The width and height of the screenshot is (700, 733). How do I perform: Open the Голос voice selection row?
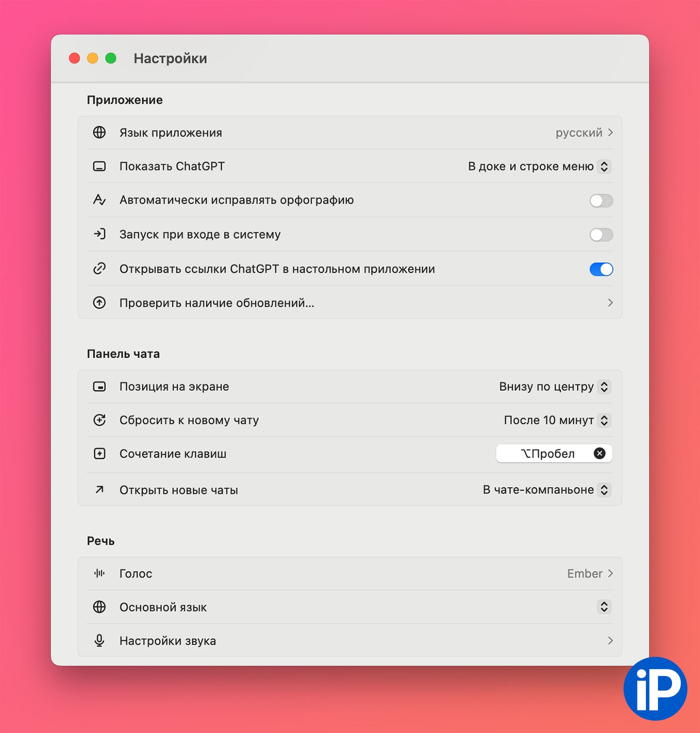pyautogui.click(x=350, y=573)
